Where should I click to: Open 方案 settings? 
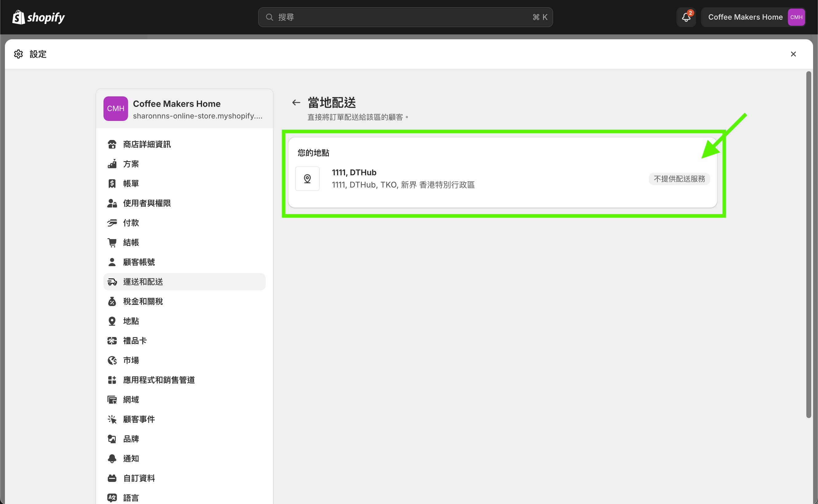click(x=185, y=164)
